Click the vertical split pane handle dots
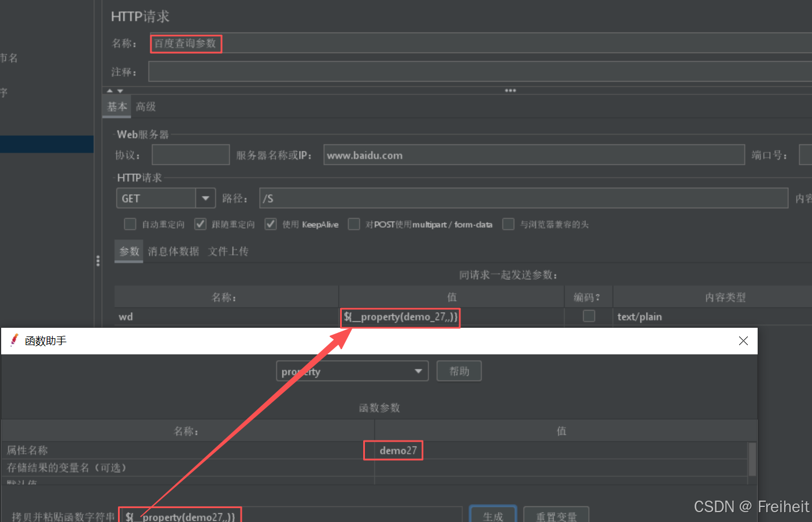Screen dimensions: 812x522 click(x=98, y=261)
